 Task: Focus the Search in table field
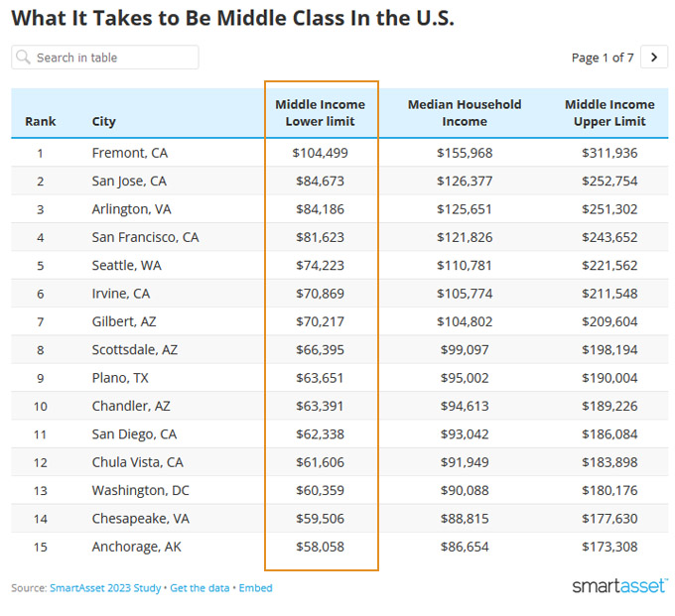click(x=105, y=58)
